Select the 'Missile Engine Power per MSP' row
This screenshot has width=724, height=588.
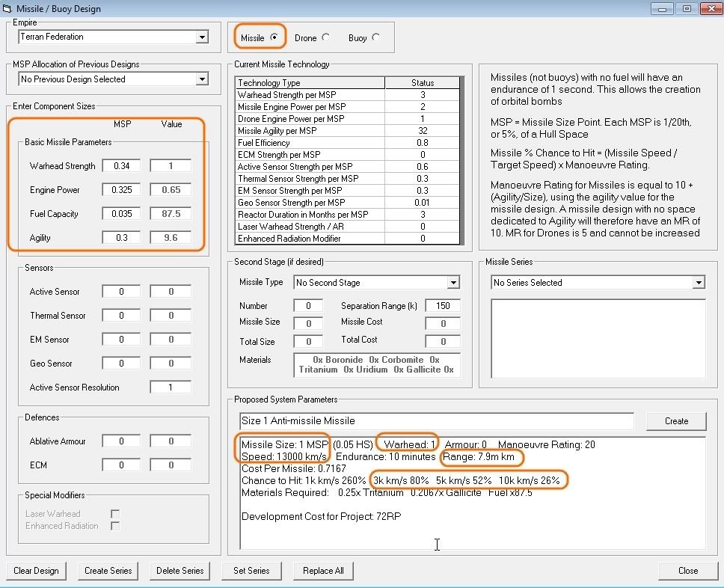click(348, 107)
